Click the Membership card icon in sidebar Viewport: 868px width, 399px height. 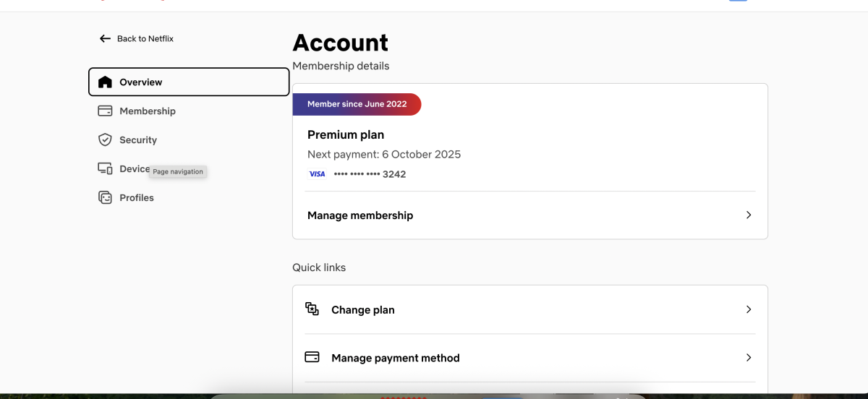[105, 111]
